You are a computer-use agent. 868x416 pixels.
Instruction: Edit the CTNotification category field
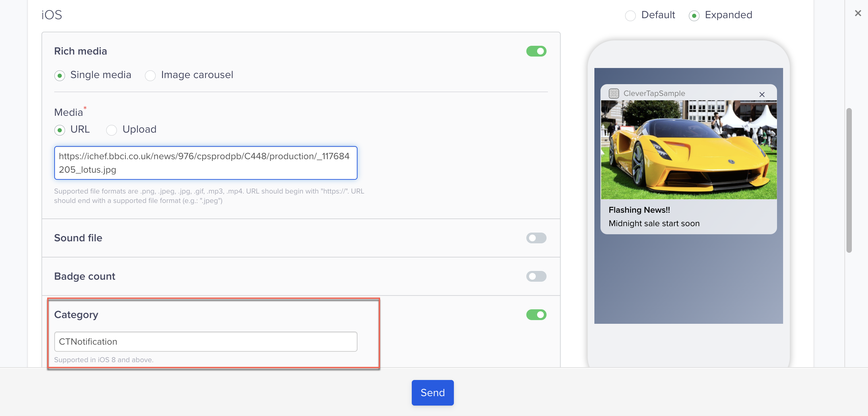point(206,341)
